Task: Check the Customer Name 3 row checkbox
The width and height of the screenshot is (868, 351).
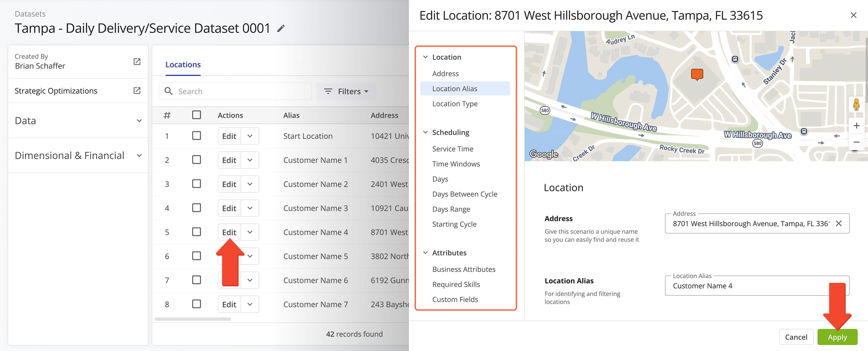Action: point(197,208)
